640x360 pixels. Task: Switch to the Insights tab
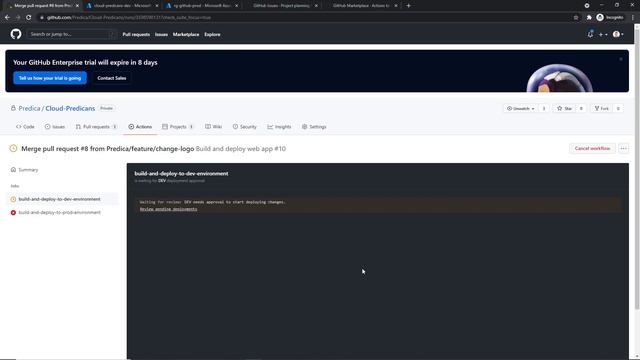tap(279, 127)
